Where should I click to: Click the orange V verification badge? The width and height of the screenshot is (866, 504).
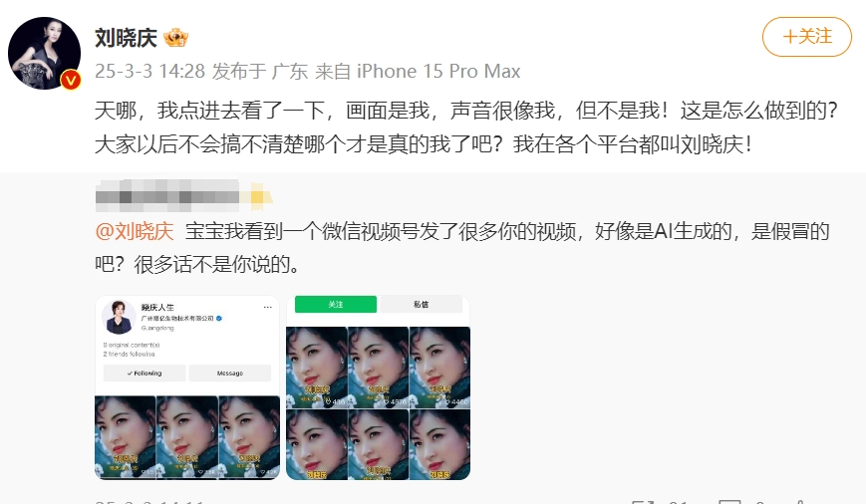(71, 80)
